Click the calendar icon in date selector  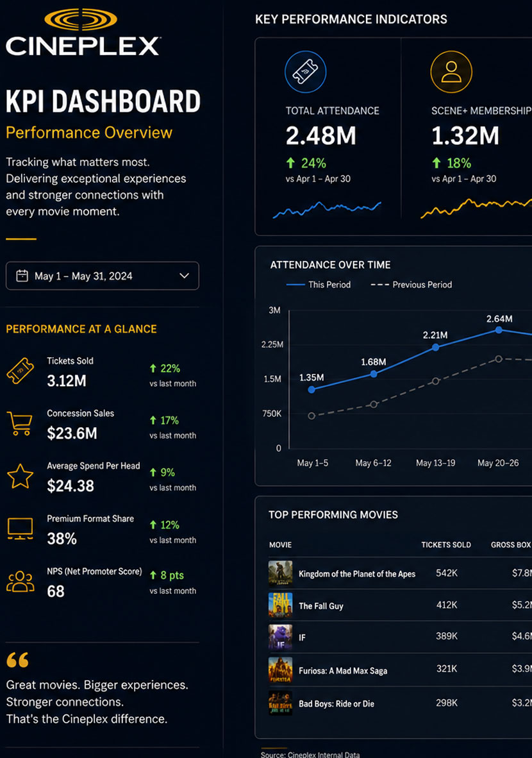click(22, 276)
